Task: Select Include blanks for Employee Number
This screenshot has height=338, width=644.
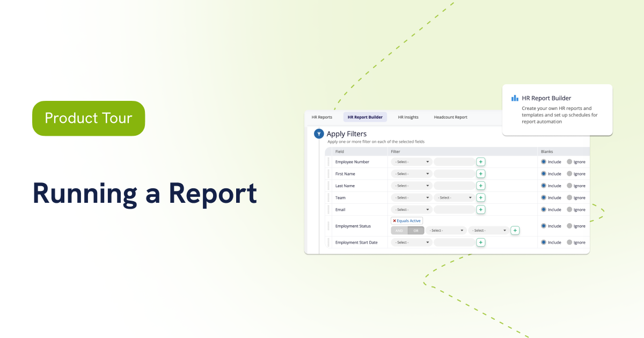Action: pos(544,161)
